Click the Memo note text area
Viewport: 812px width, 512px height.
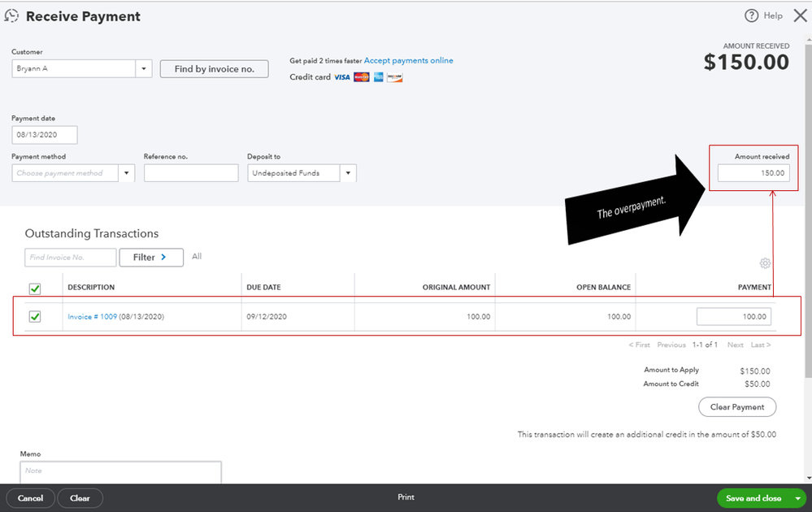click(120, 472)
